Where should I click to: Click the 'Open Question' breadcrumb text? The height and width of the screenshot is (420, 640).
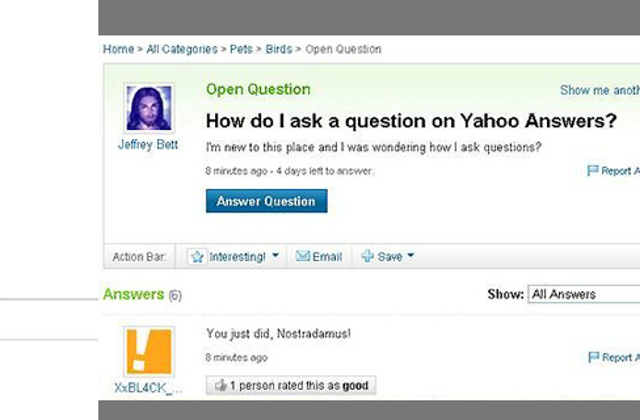343,49
